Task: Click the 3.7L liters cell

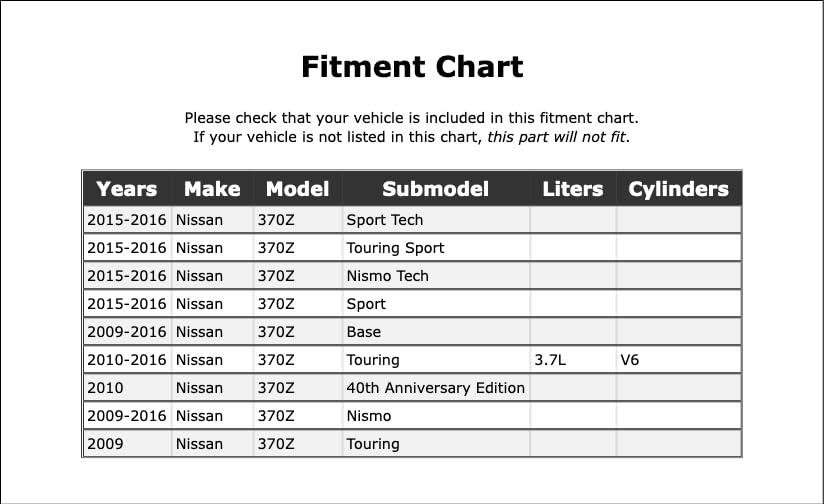Action: click(551, 360)
